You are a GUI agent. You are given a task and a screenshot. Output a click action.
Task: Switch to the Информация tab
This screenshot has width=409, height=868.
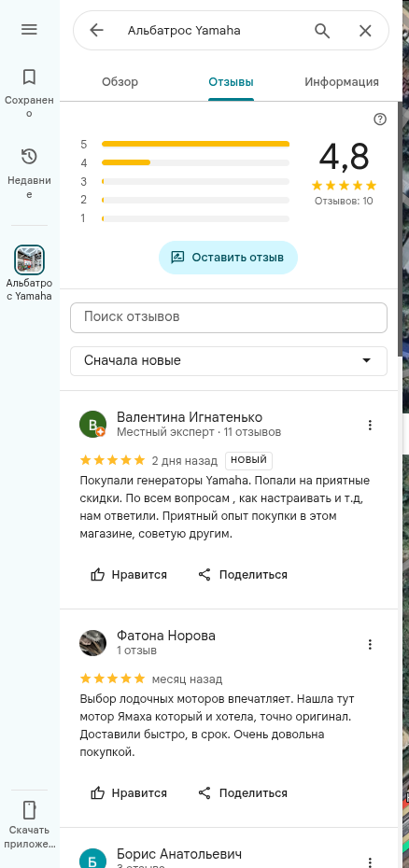[342, 82]
